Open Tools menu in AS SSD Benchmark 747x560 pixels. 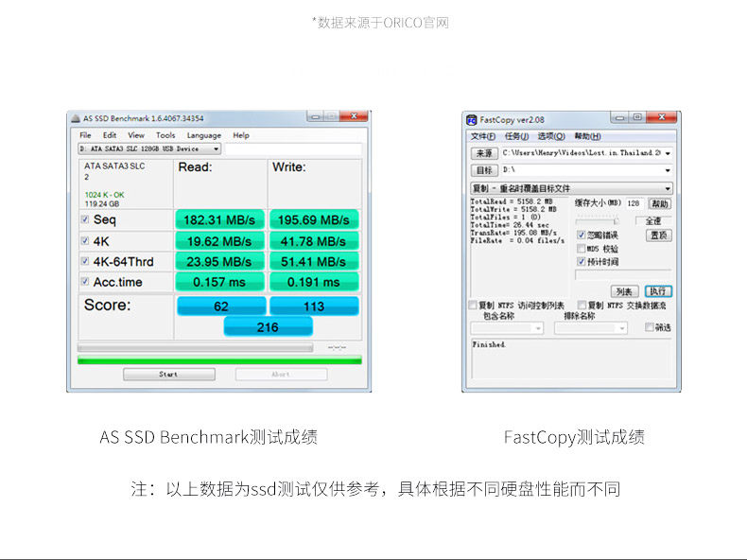[165, 135]
